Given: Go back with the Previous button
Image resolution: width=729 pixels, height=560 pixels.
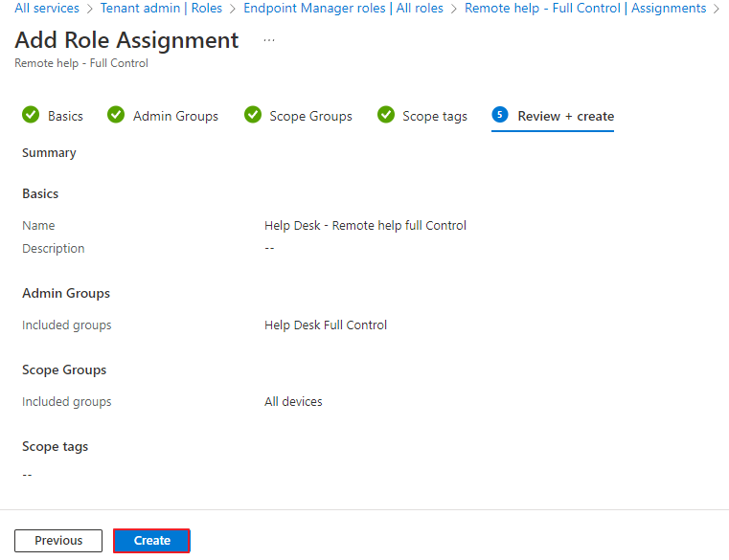Looking at the screenshot, I should pyautogui.click(x=58, y=541).
